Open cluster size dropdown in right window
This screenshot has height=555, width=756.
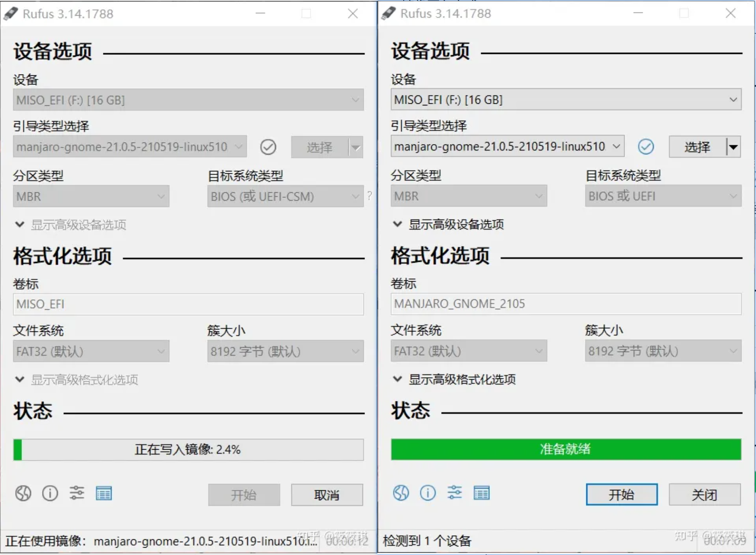point(663,351)
